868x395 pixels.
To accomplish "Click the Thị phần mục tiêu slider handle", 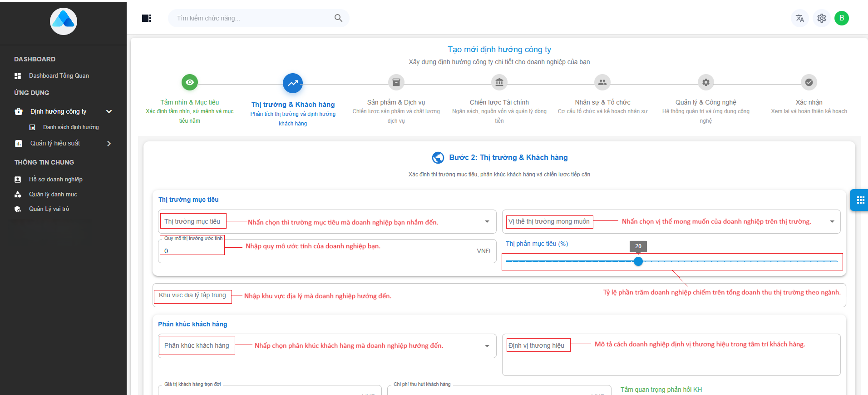I will coord(638,261).
